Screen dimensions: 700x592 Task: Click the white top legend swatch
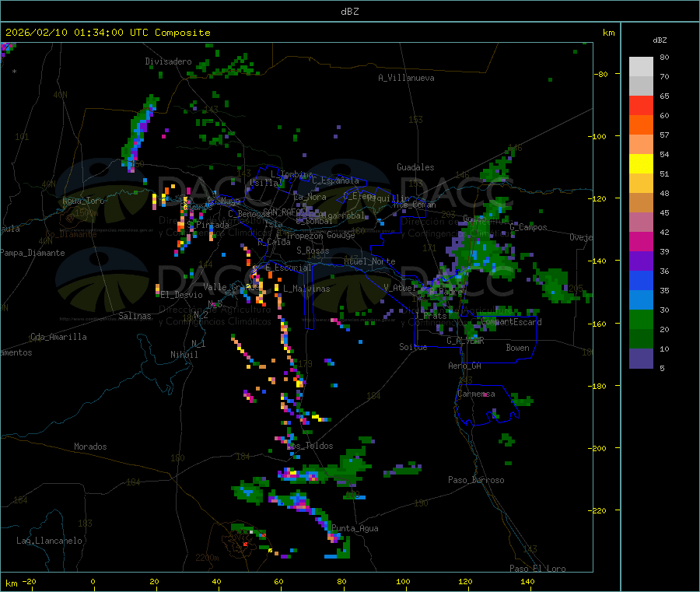click(x=641, y=67)
